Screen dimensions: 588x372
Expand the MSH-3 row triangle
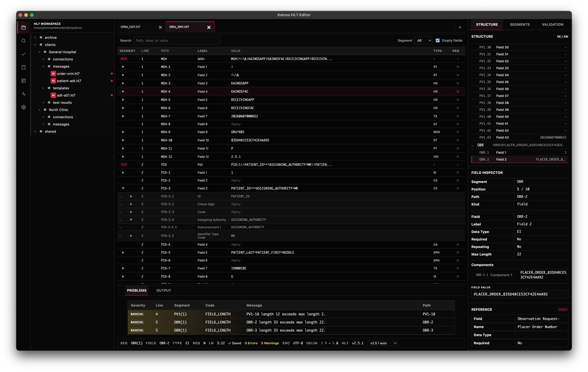123,83
